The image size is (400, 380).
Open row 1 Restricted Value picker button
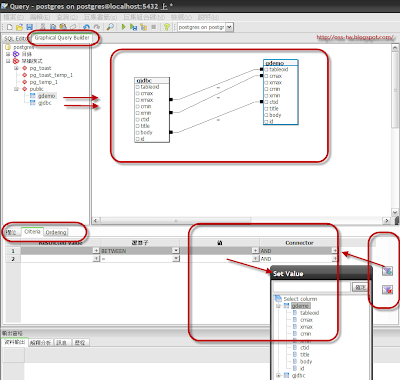(x=96, y=250)
